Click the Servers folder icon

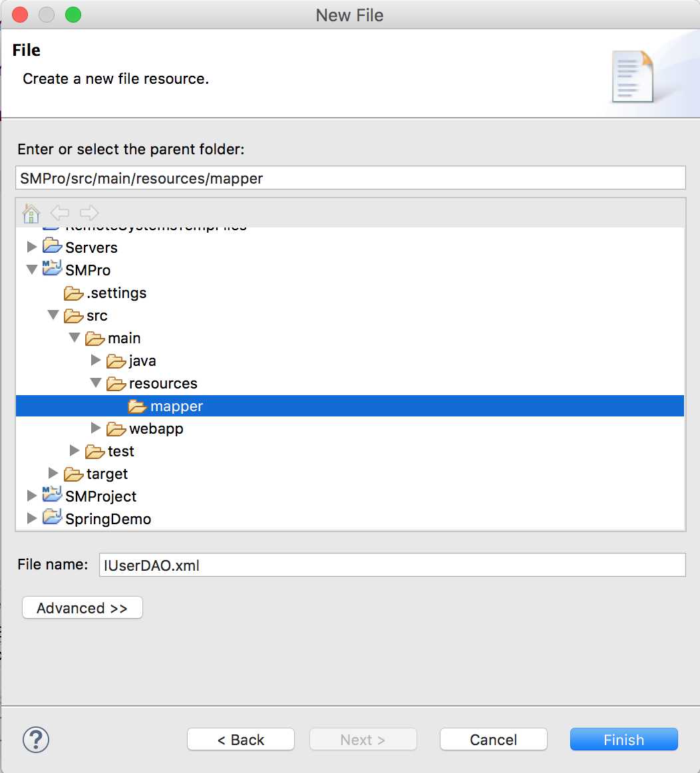point(53,247)
